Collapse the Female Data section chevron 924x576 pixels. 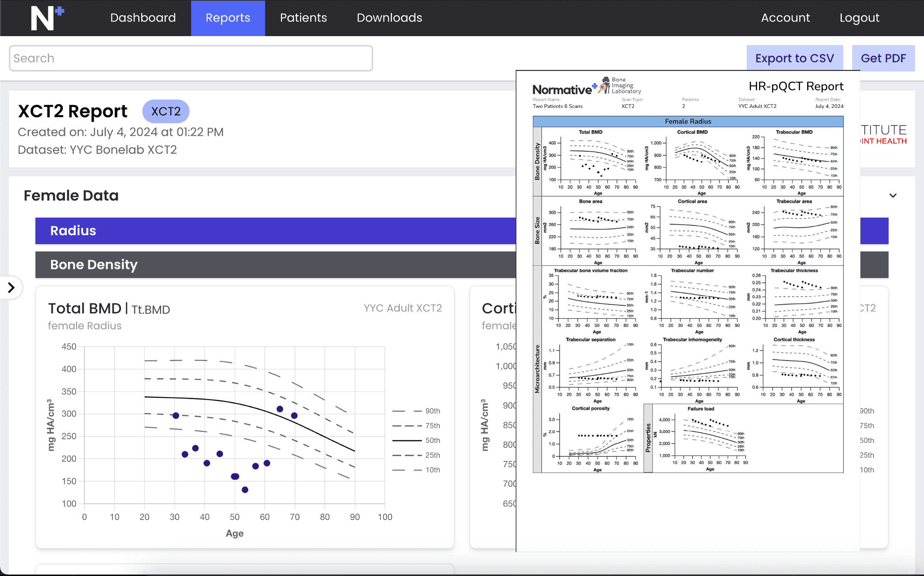click(x=892, y=195)
